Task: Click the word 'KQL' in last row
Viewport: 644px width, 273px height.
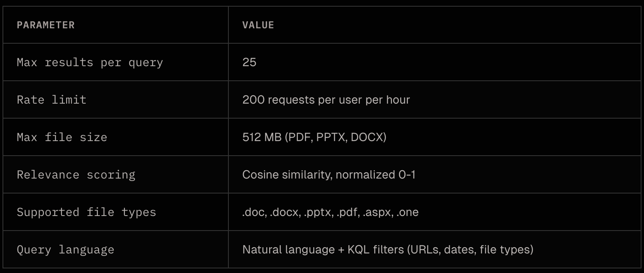Action: coord(359,250)
